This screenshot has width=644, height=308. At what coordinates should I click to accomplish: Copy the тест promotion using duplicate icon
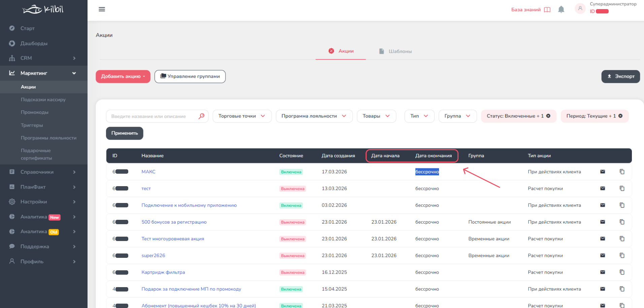point(622,189)
